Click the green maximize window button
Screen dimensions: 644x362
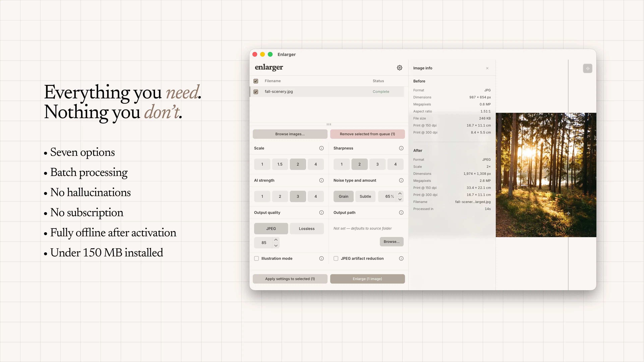click(270, 54)
